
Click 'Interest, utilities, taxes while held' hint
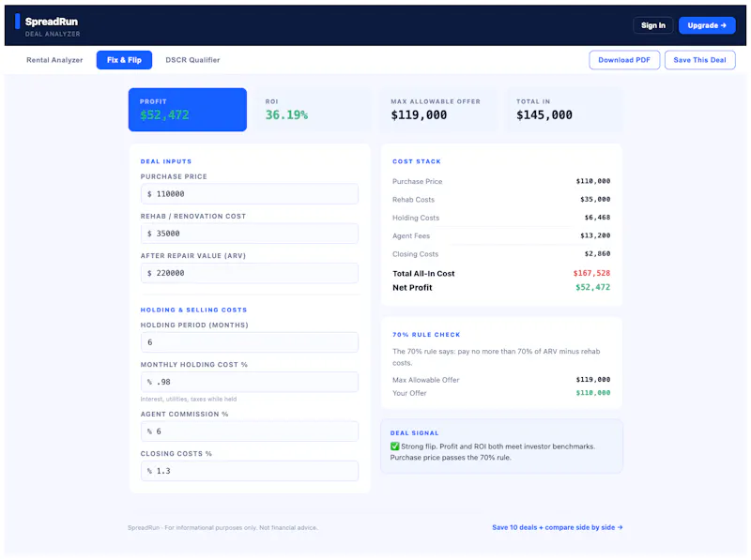(x=189, y=399)
